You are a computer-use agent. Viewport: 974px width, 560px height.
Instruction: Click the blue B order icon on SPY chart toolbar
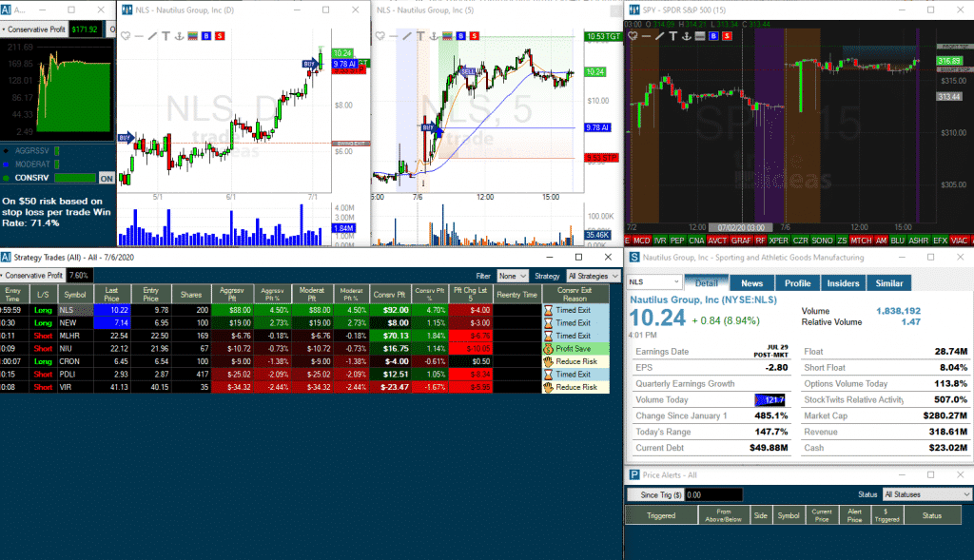[713, 36]
